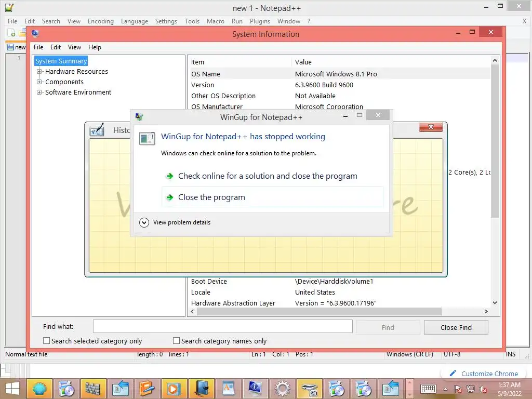Click WinGup title bar application icon

coord(139,117)
